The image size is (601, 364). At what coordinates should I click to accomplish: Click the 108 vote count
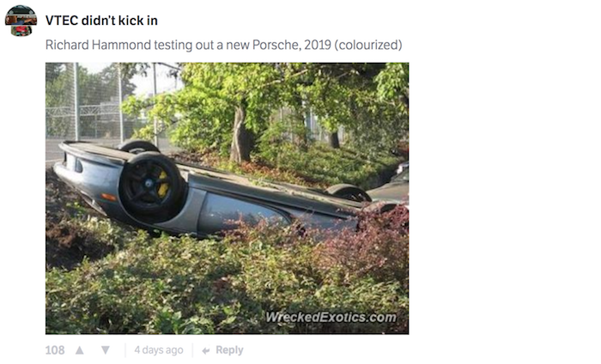(55, 350)
